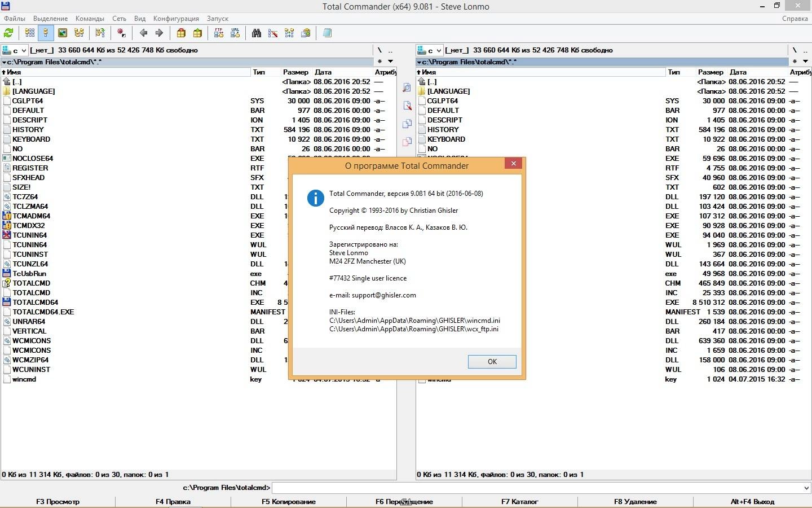Click the edit file icon between panels
The width and height of the screenshot is (812, 508).
click(407, 106)
